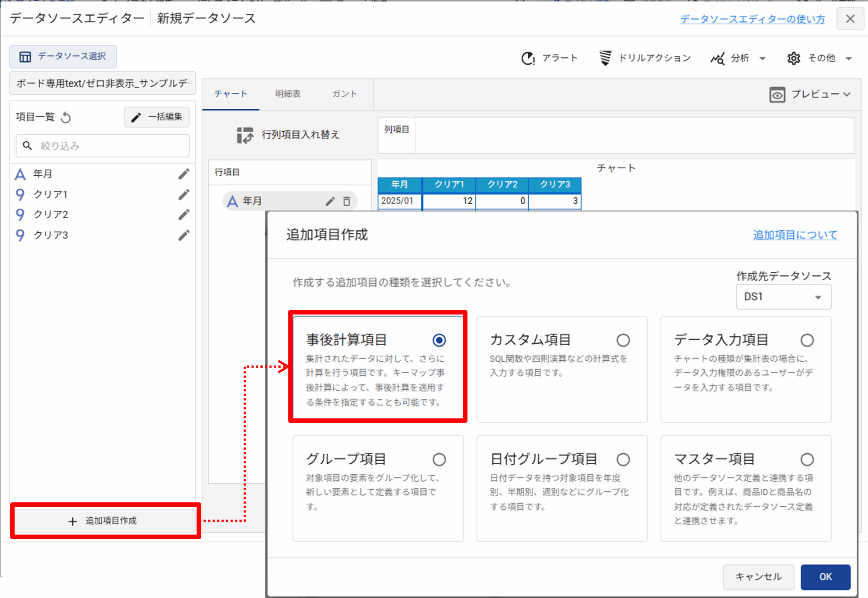
Task: Click the OK button in dialog
Action: click(825, 577)
